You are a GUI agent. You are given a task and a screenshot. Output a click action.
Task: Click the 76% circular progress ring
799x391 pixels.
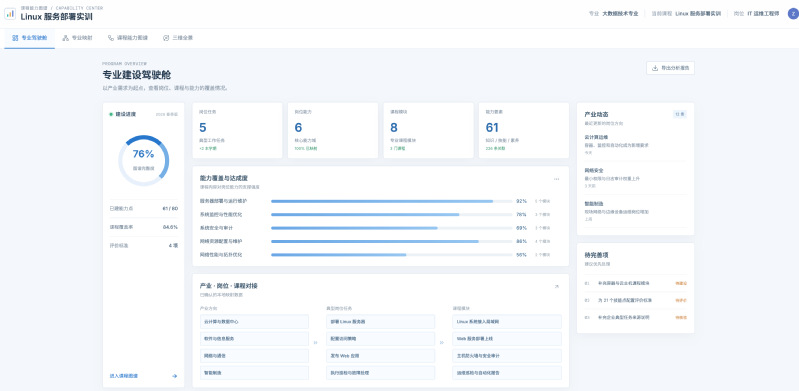point(144,160)
